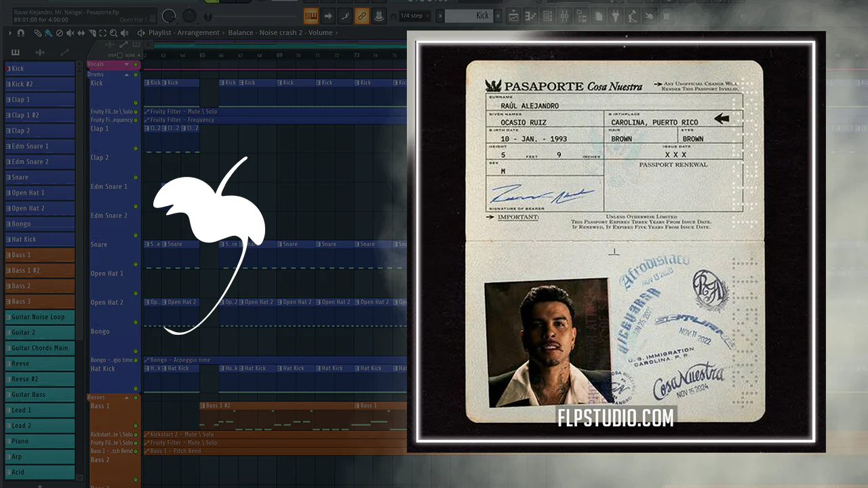
Task: Show automation clips tab in picker
Action: pos(64,52)
